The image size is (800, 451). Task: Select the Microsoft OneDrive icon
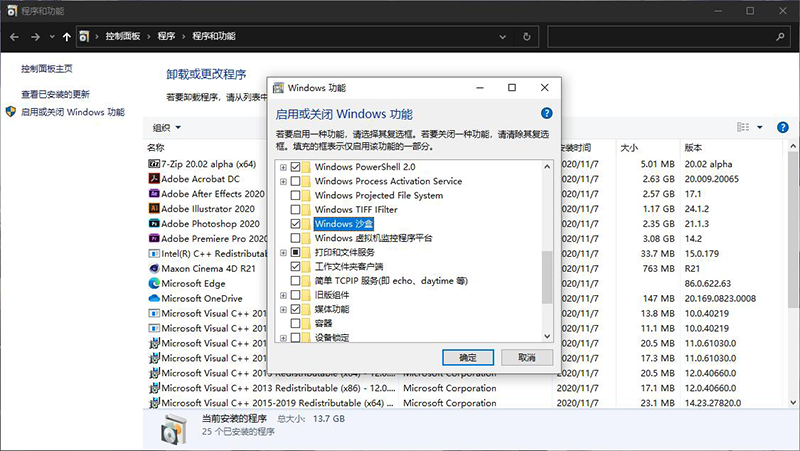[154, 298]
